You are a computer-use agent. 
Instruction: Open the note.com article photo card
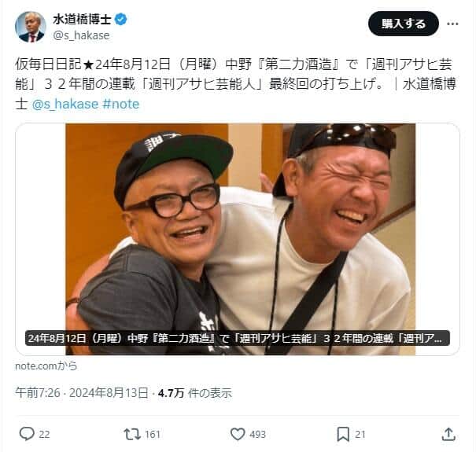pyautogui.click(x=238, y=239)
